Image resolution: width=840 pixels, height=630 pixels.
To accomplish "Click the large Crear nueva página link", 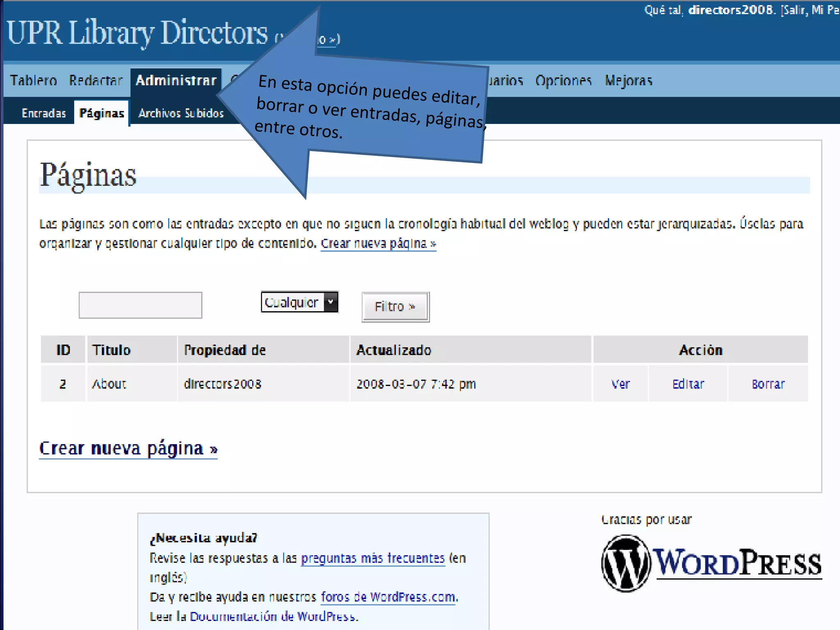I will pyautogui.click(x=128, y=449).
